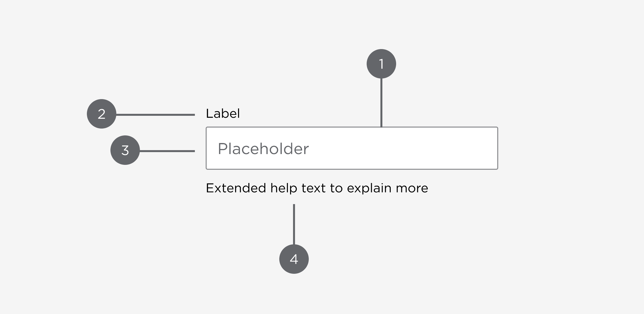Click the word "explain" in help text

pyautogui.click(x=369, y=189)
